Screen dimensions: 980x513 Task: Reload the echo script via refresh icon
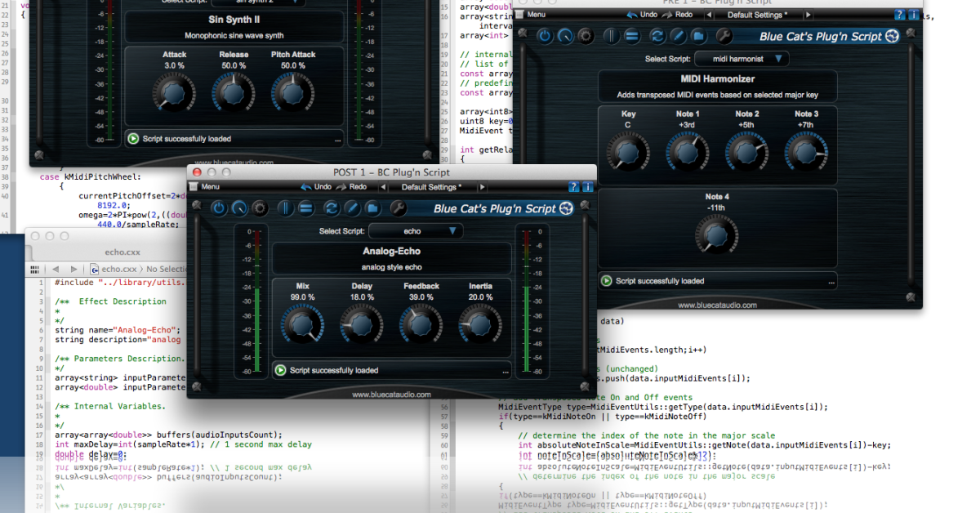pos(330,208)
